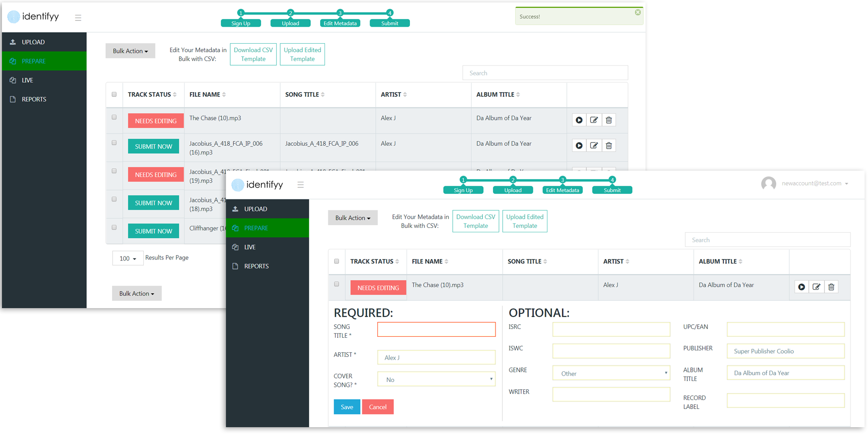
Task: Play The Chase (10).mp3 in back window
Action: point(579,120)
